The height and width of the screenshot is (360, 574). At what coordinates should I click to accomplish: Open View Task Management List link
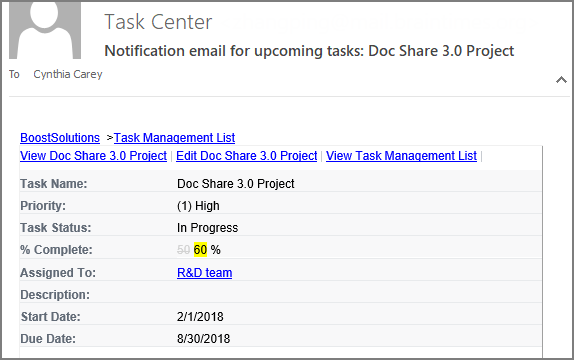(x=401, y=156)
